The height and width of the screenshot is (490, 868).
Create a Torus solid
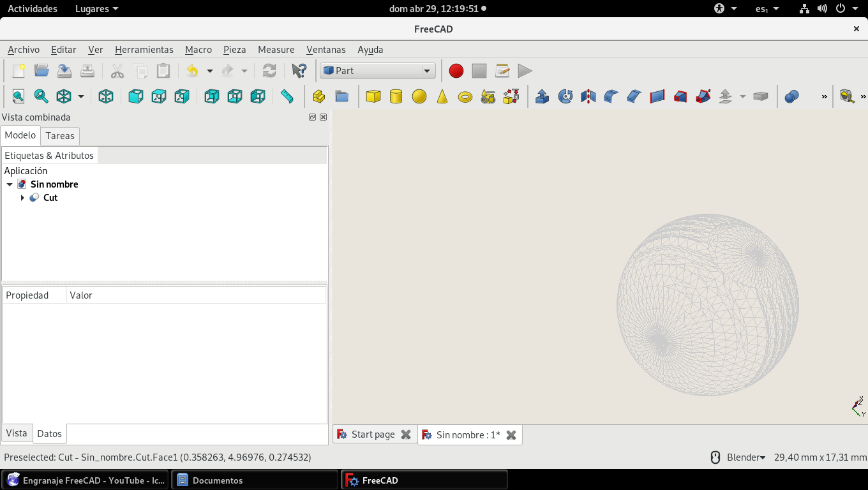point(465,96)
